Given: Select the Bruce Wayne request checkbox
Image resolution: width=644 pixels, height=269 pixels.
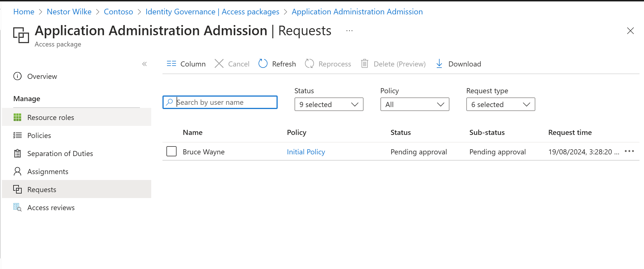Looking at the screenshot, I should (x=171, y=152).
